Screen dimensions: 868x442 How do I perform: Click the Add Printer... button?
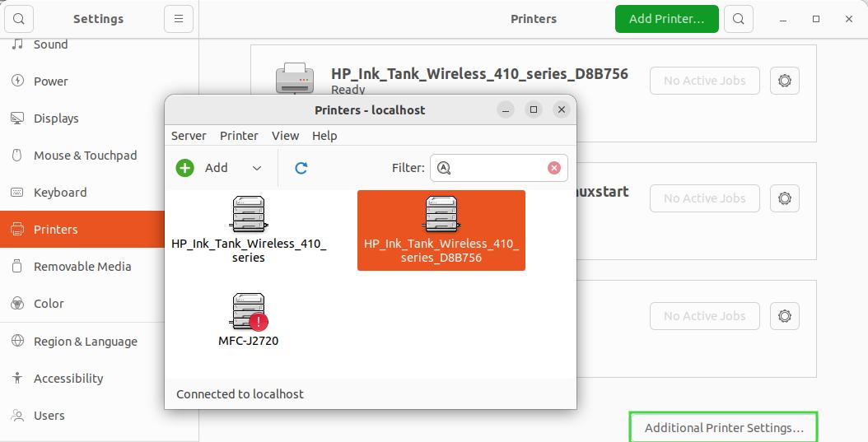tap(666, 19)
